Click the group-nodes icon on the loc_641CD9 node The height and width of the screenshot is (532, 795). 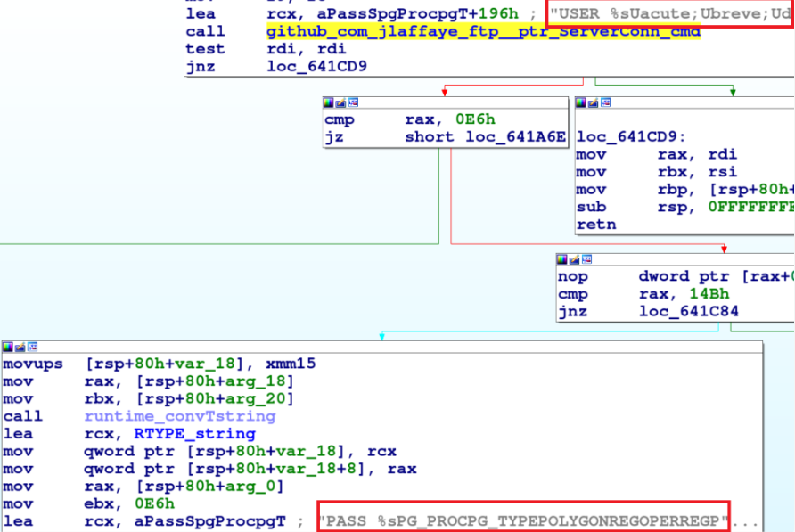606,103
